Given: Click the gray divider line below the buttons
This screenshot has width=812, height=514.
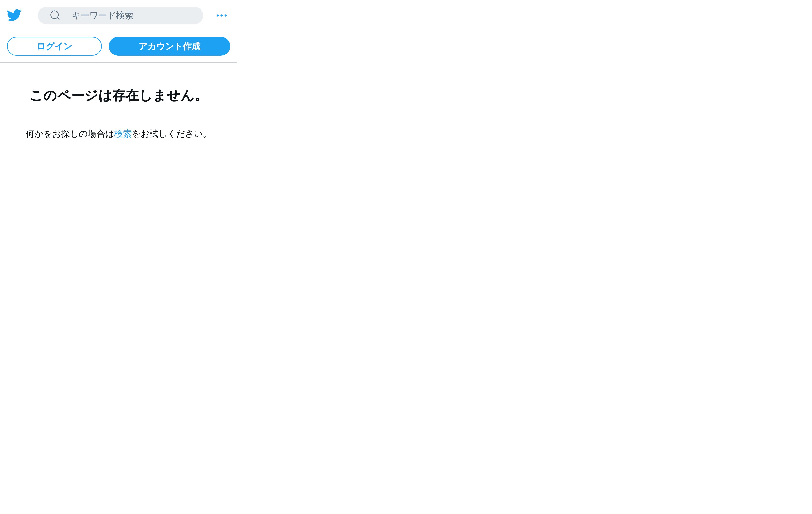Looking at the screenshot, I should click(118, 62).
